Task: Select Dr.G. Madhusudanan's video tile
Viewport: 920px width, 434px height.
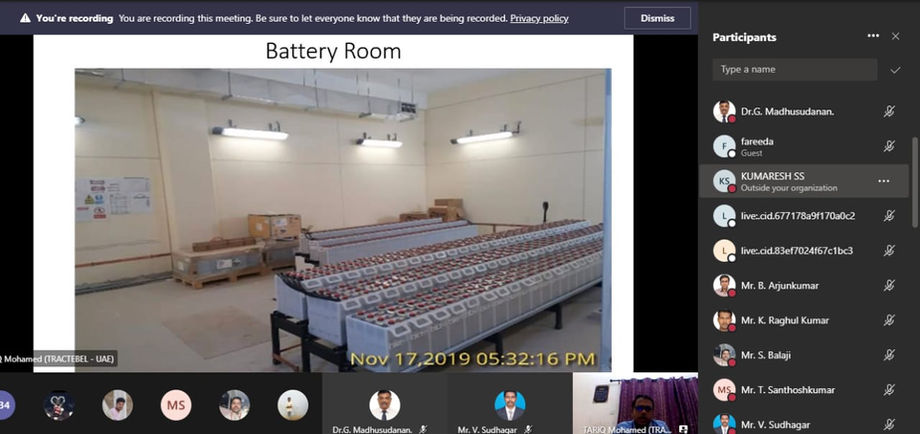Action: pyautogui.click(x=384, y=404)
